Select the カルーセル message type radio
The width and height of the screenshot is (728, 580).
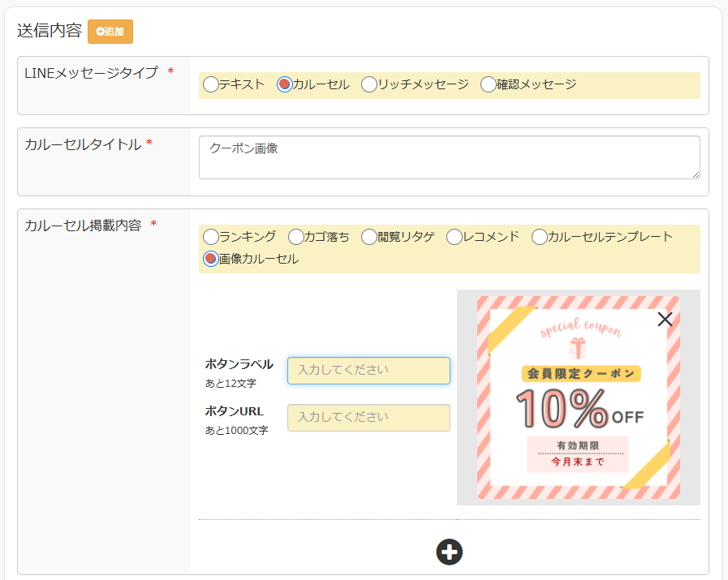click(x=284, y=84)
